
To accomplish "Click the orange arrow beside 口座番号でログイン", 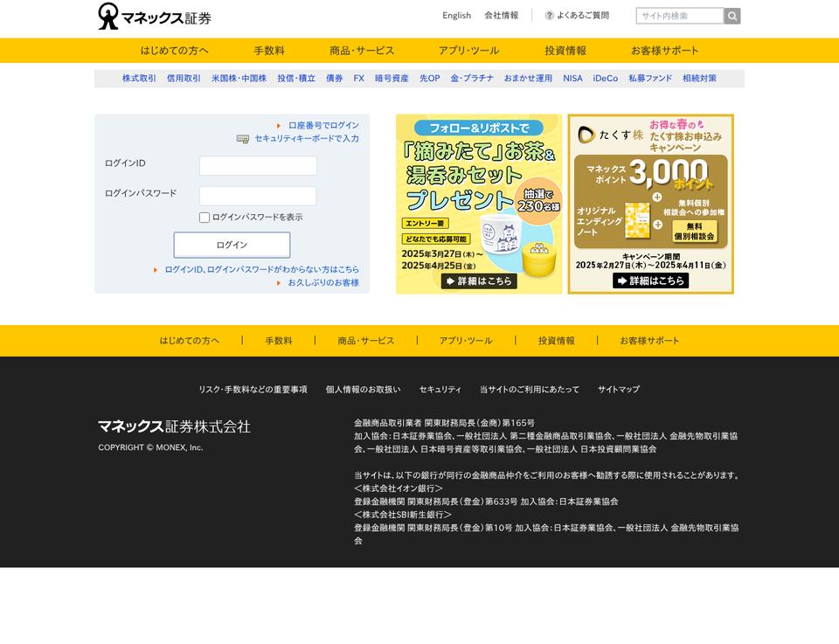I will pos(278,125).
